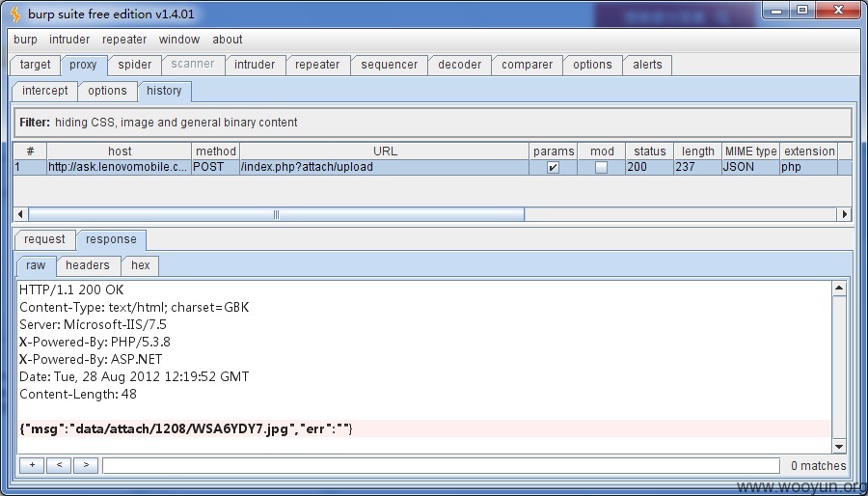
Task: Maximize the Burp Suite window
Action: (x=801, y=11)
